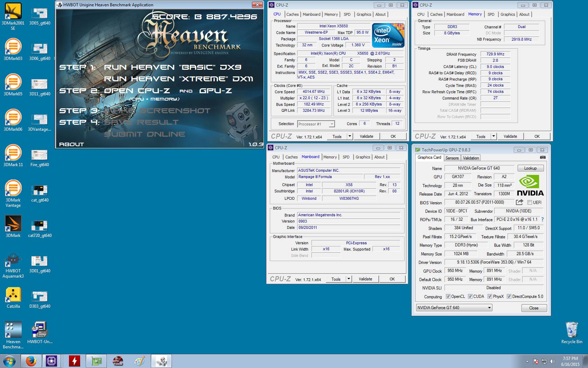Select 3D11_gt640 file on desktop
Viewport: 588px width, 368px height.
(x=40, y=87)
